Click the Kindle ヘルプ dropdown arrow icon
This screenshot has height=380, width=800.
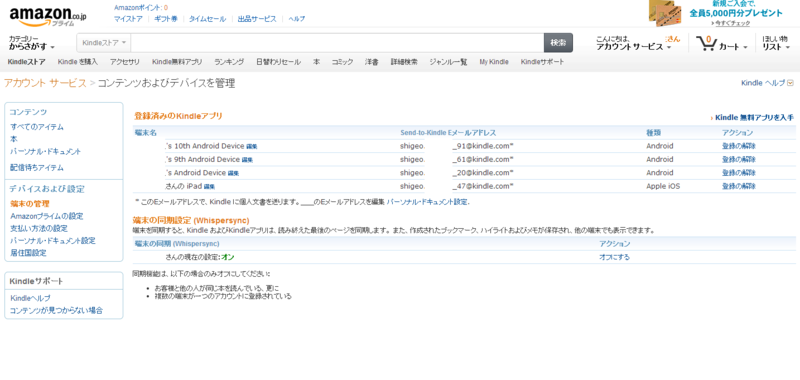791,83
